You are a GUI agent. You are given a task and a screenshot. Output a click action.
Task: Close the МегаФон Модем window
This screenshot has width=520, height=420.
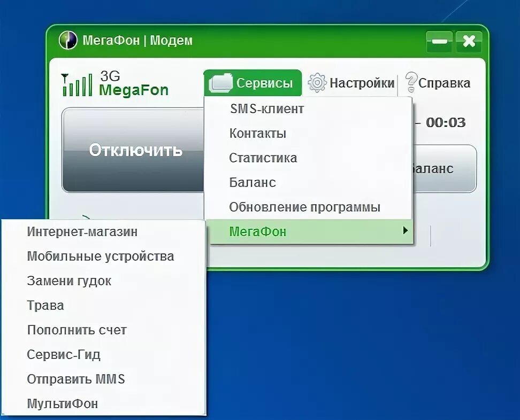[469, 41]
